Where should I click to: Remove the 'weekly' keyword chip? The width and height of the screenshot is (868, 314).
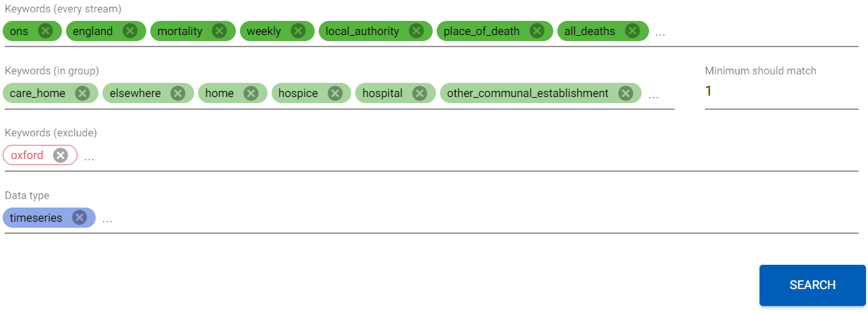coord(299,31)
